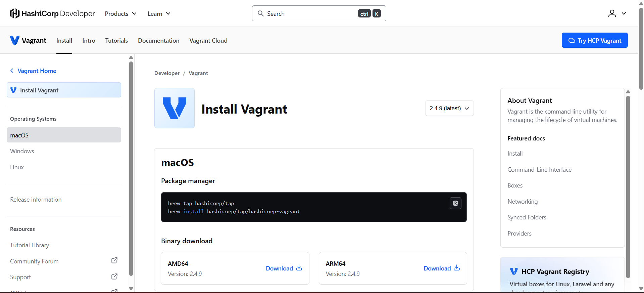Click the search magnifier icon

(260, 13)
